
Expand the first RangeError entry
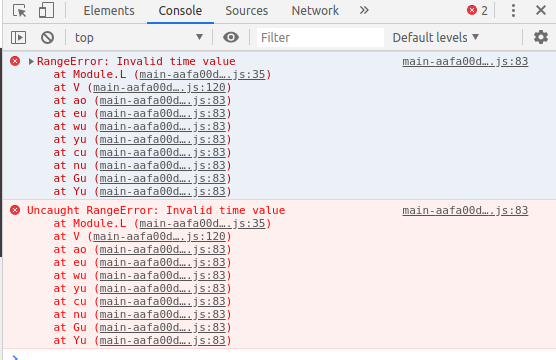[31, 61]
